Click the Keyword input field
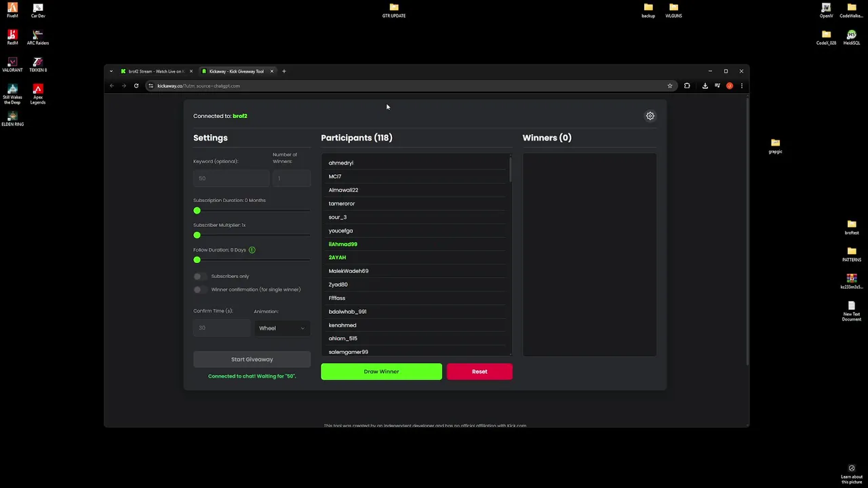 (x=231, y=178)
